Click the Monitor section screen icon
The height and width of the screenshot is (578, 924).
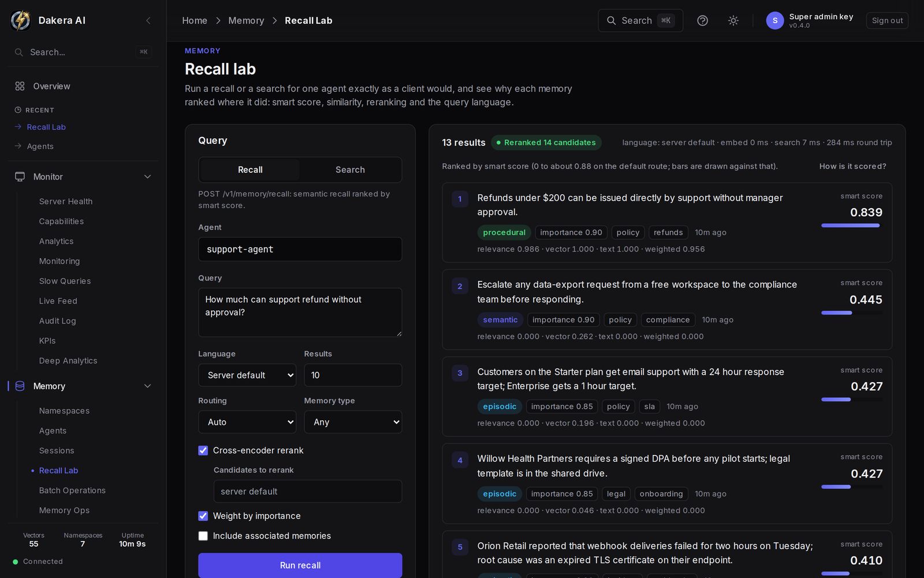[20, 176]
